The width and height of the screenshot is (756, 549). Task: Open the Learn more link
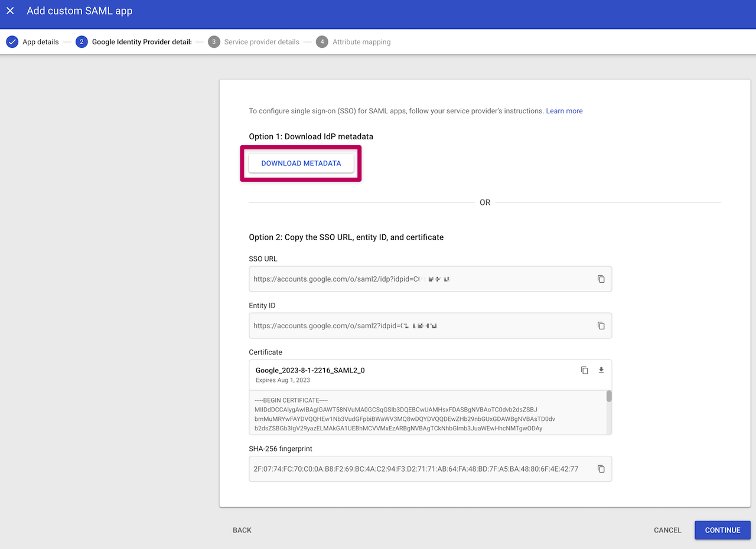click(564, 111)
